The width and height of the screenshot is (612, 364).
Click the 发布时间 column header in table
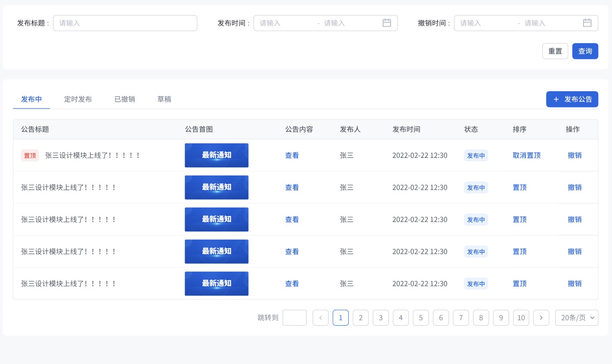click(x=406, y=130)
